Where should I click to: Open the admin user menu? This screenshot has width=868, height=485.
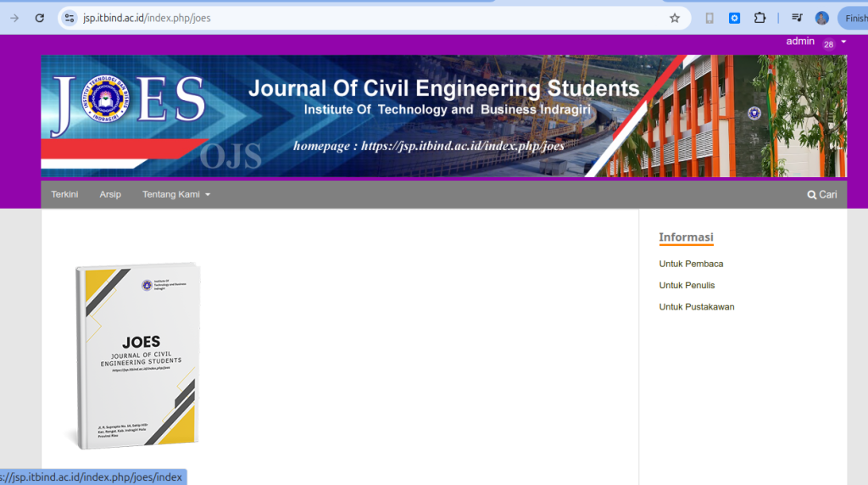(x=800, y=42)
